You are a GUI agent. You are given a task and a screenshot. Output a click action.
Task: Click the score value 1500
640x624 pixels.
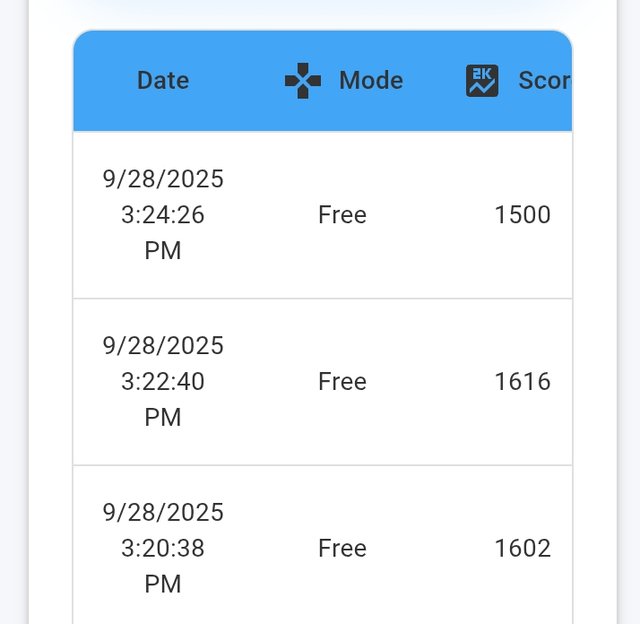[x=522, y=215]
